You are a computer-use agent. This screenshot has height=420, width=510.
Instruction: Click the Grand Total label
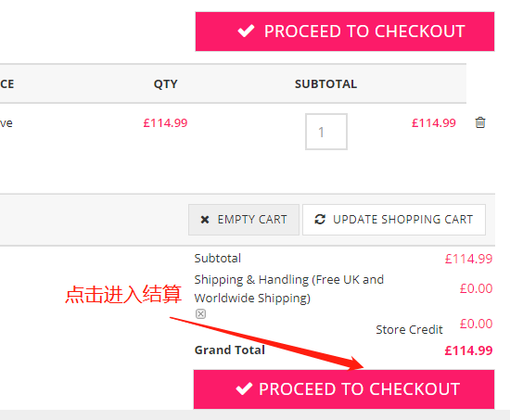[230, 350]
